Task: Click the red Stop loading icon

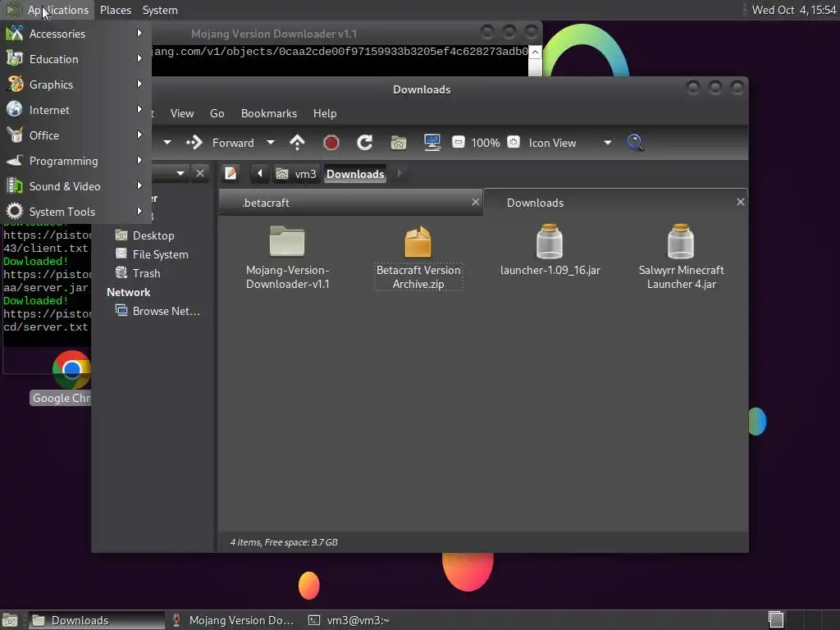Action: tap(331, 143)
